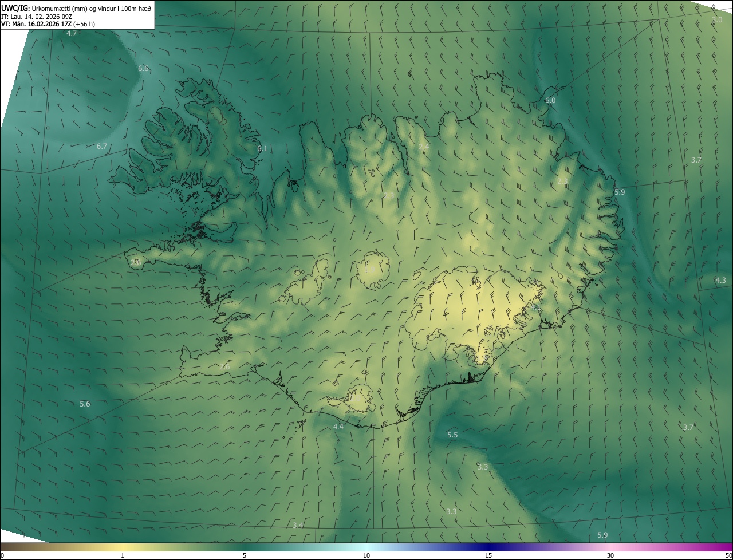
Task: Click the "50" tick label on the color scale
Action: 728,555
